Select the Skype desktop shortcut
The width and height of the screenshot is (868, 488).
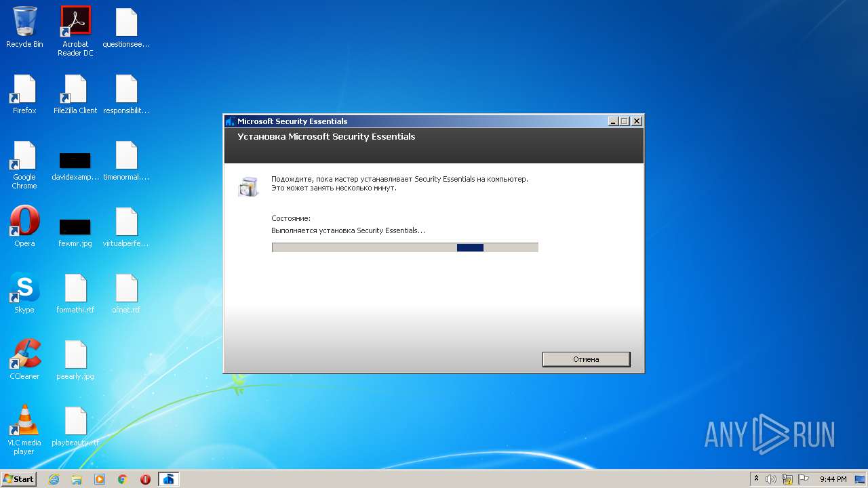pyautogui.click(x=24, y=293)
